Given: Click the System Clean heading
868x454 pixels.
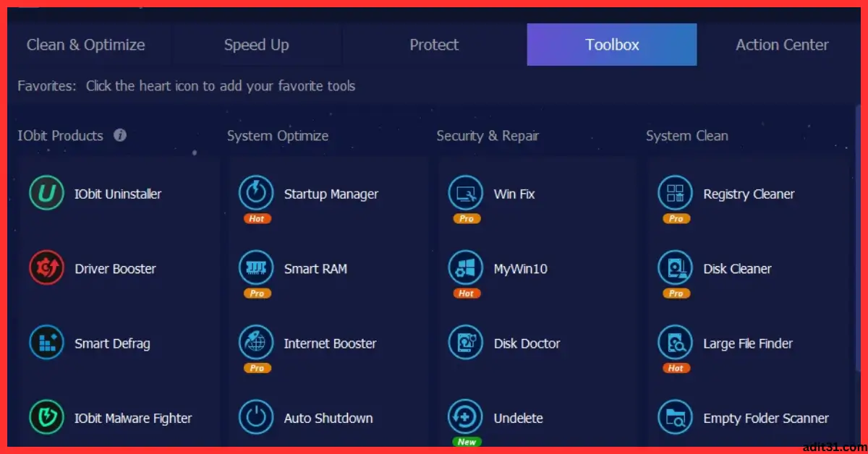Looking at the screenshot, I should 686,136.
